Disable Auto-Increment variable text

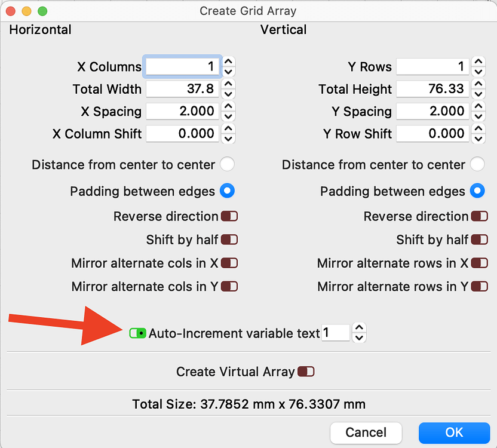point(137,333)
